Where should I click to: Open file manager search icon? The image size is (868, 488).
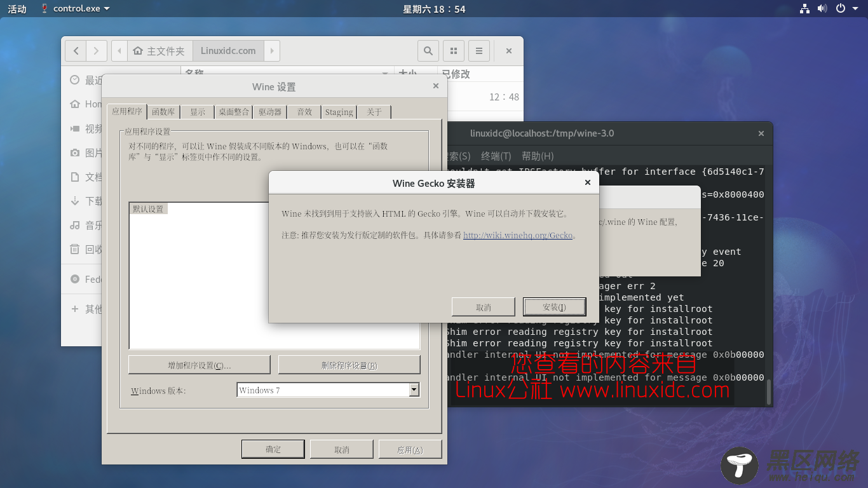[428, 51]
